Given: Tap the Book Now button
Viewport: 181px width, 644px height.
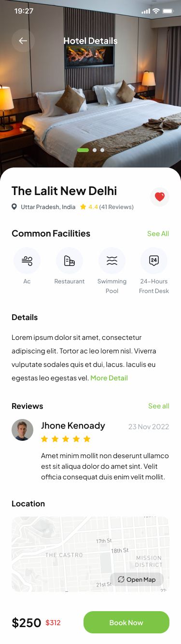Looking at the screenshot, I should point(126,622).
